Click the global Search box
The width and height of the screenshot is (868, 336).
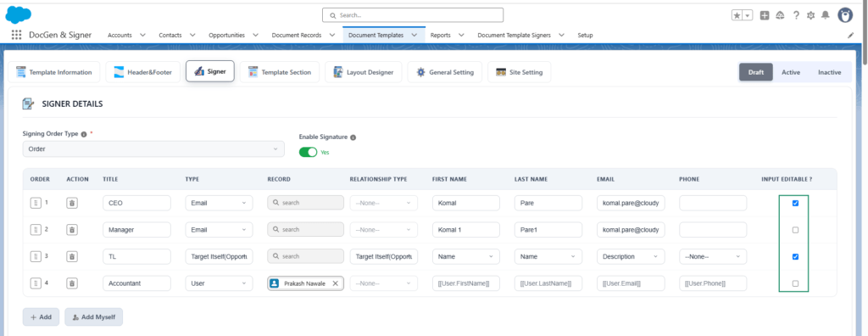point(413,15)
